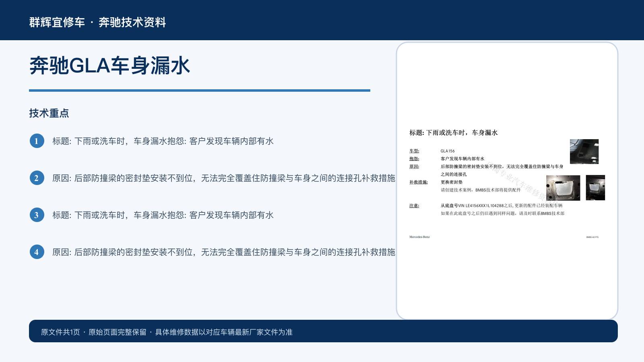Click the number 4 badge

tap(37, 252)
